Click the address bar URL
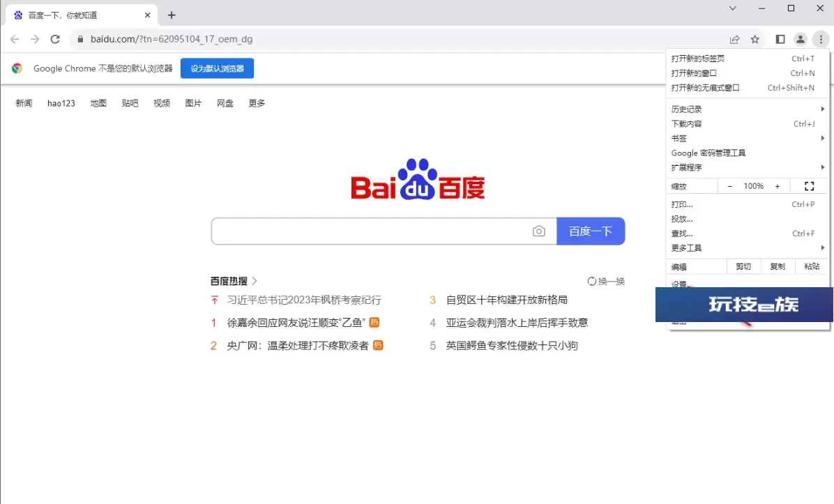834x504 pixels. (172, 39)
